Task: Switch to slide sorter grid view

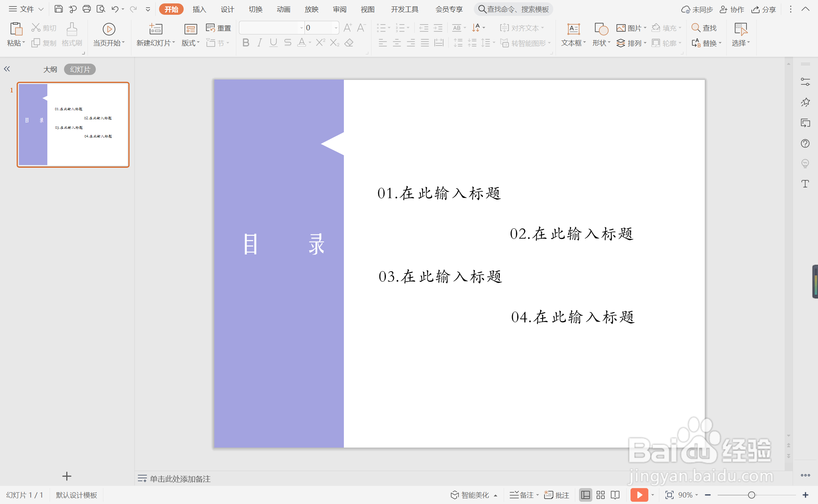Action: [x=601, y=495]
